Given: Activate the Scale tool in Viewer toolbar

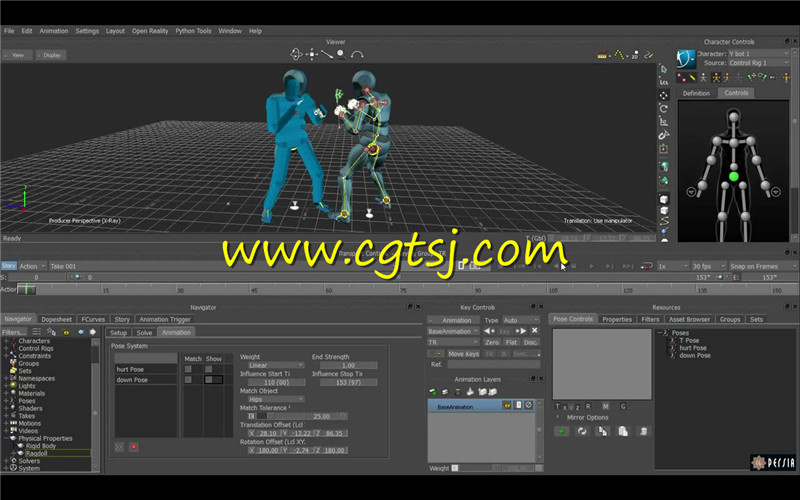Looking at the screenshot, I should click(663, 121).
